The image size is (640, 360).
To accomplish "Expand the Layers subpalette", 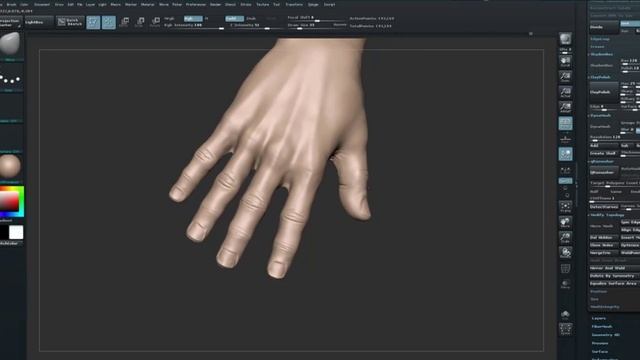I will coord(599,318).
